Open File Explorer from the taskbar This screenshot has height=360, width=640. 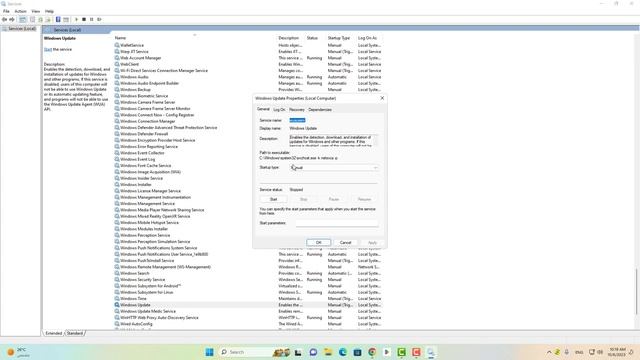[x=328, y=352]
